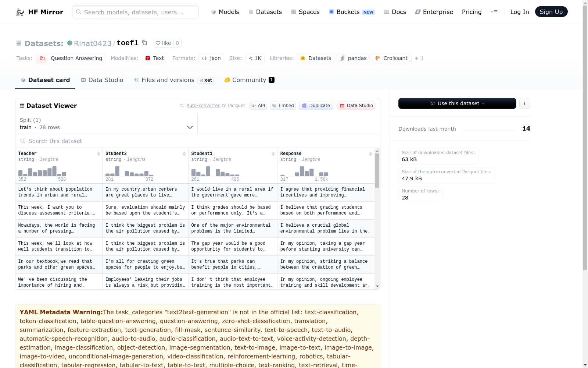Select row starting "Let's think about population"

(x=195, y=192)
